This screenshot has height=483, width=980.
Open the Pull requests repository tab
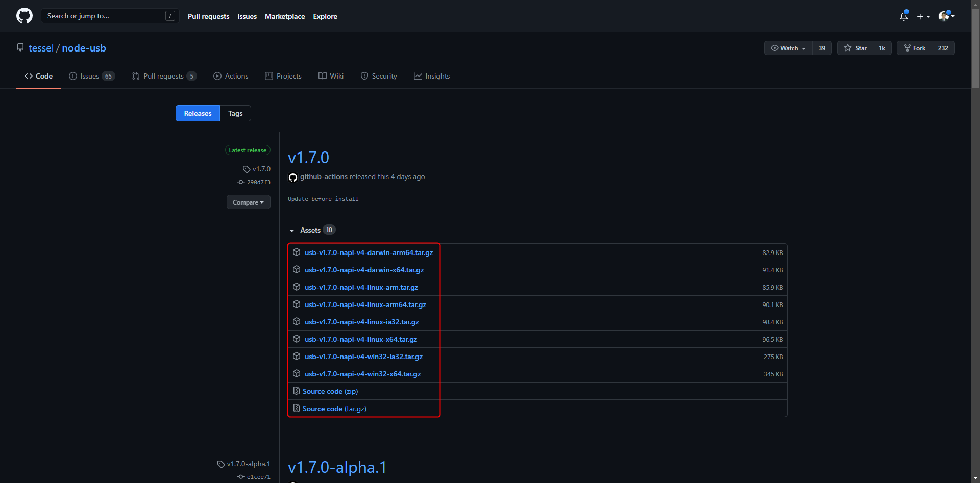pyautogui.click(x=164, y=76)
